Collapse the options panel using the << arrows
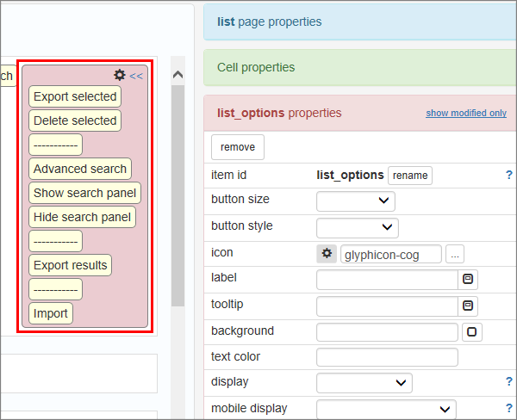 (x=136, y=76)
